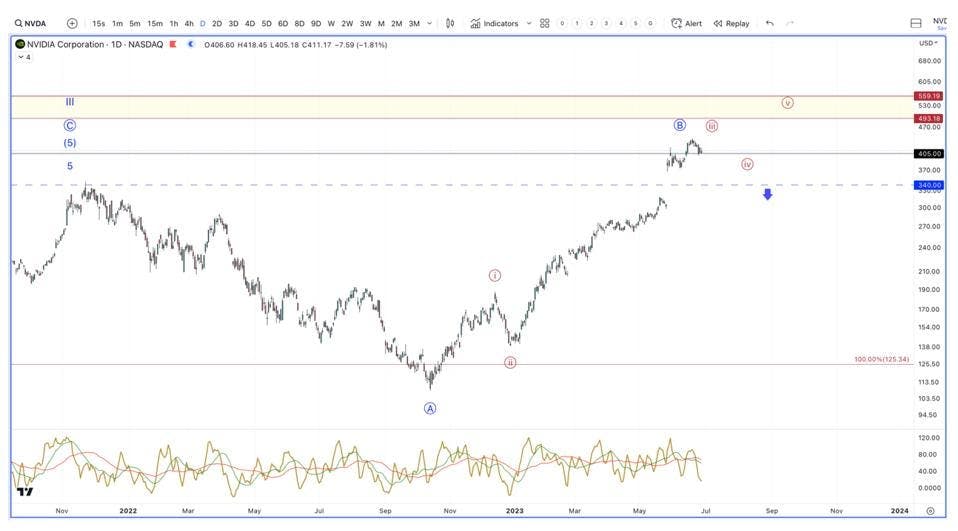Switch to the 2D timeframe

click(217, 23)
